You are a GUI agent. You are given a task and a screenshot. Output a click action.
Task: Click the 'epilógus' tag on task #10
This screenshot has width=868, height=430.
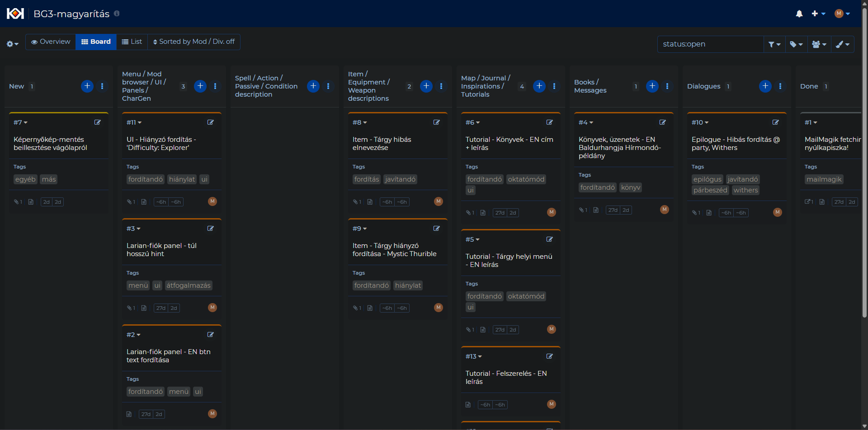point(708,179)
